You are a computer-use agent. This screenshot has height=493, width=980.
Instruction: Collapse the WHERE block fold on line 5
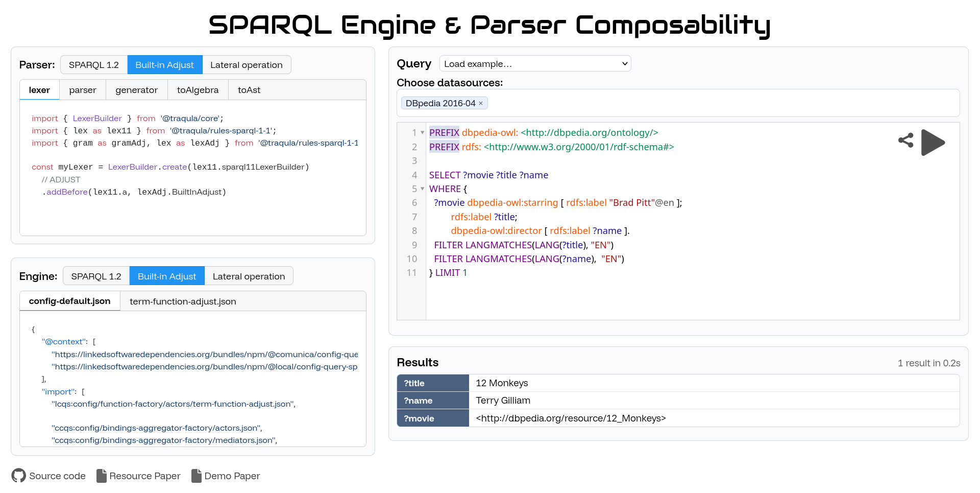click(422, 189)
